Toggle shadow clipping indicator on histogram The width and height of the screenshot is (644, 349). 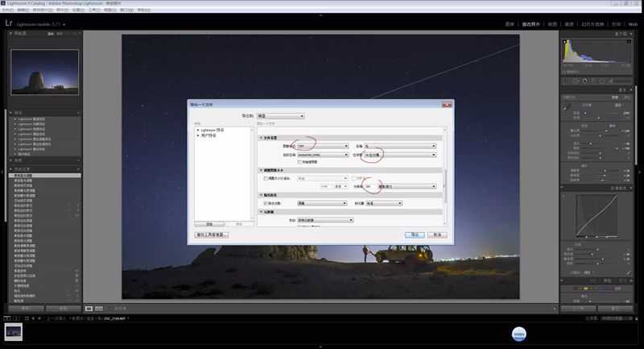[x=565, y=42]
